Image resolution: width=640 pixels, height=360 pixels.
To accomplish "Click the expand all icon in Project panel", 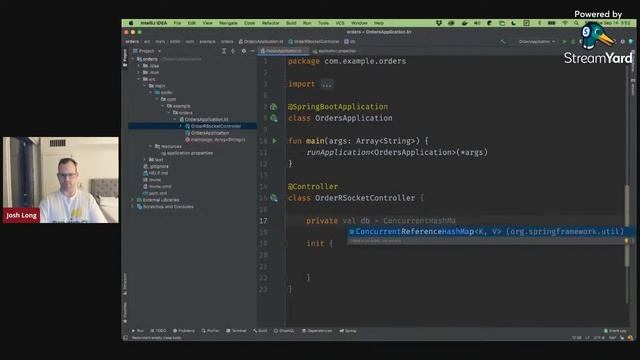I will tap(224, 51).
